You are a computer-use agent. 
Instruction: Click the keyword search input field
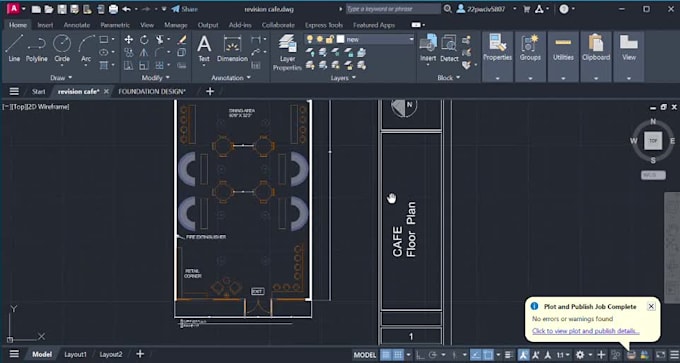(x=394, y=9)
